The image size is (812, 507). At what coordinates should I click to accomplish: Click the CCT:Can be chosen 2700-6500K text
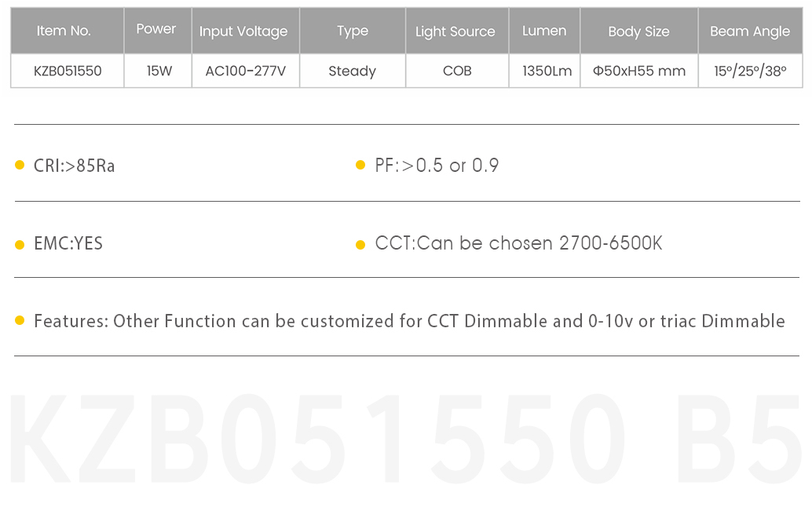(518, 243)
